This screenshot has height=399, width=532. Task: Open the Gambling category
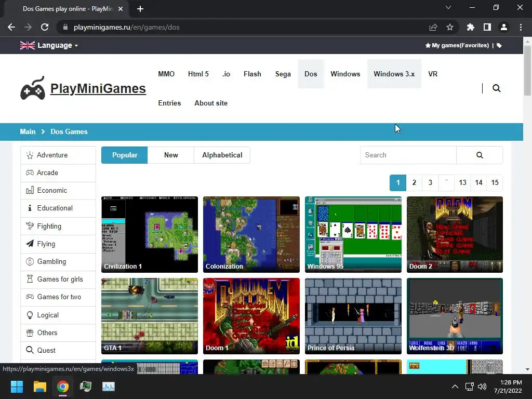coord(58,262)
